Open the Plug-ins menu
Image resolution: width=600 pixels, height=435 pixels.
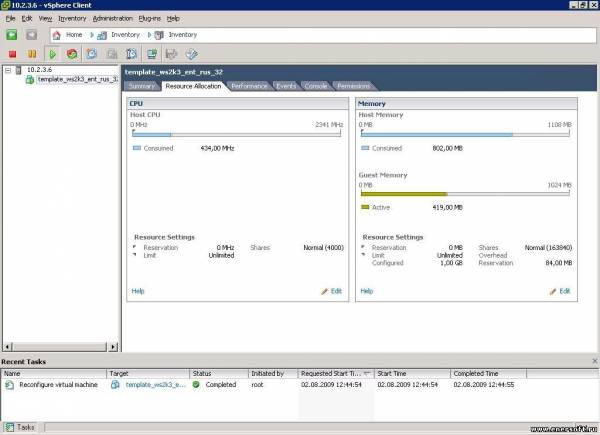pos(150,18)
